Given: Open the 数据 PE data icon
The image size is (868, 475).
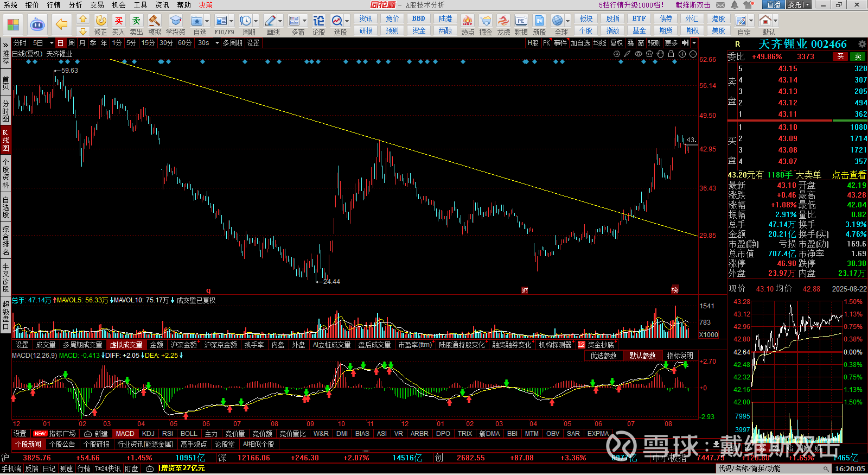Looking at the screenshot, I should pos(521,21).
